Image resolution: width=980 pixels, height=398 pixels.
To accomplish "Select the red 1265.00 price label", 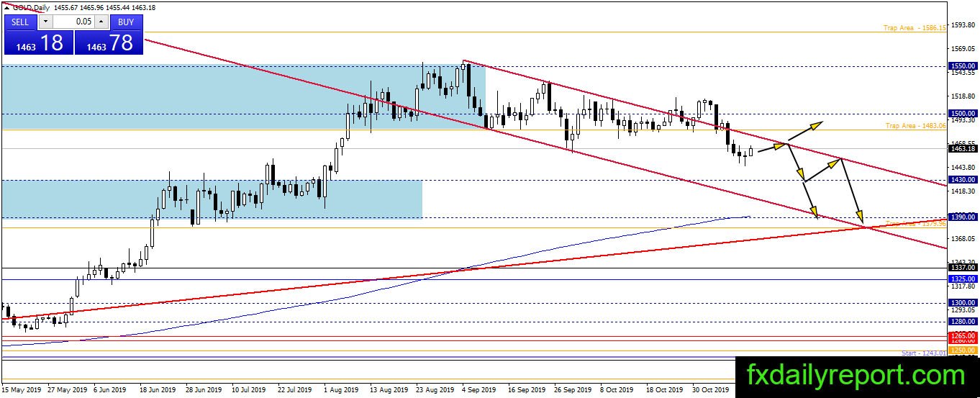I will [963, 335].
